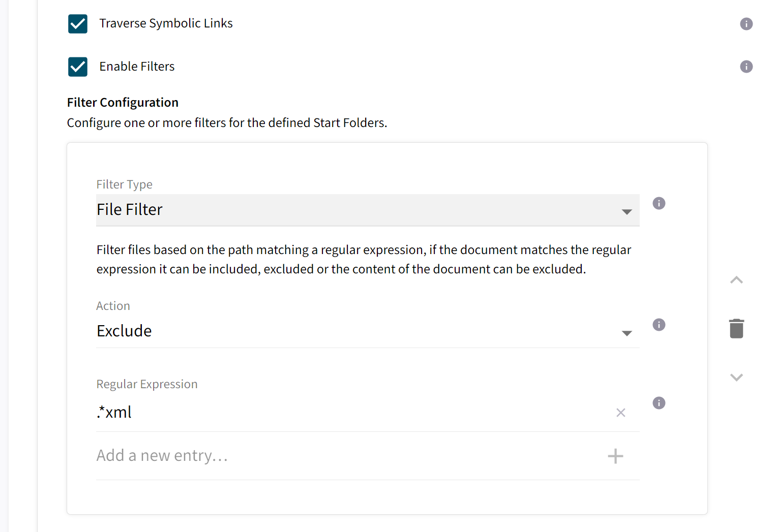Click the info icon beside Regular Expression
The height and width of the screenshot is (532, 777).
(659, 402)
